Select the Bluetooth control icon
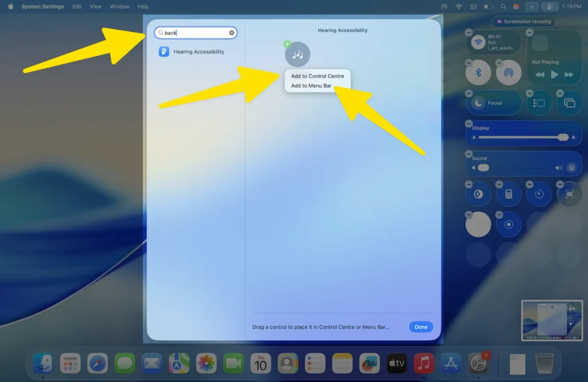Screen dimensions: 588x382 click(x=478, y=71)
